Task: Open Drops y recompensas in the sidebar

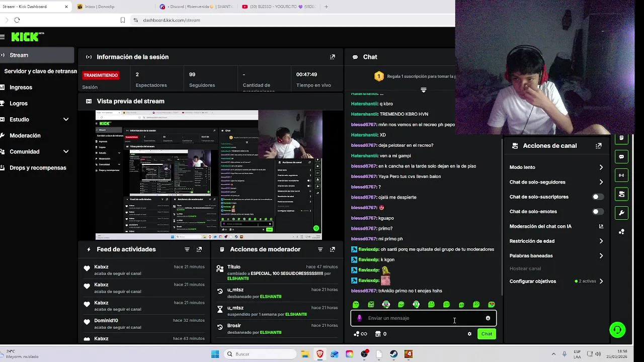Action: coord(37,168)
